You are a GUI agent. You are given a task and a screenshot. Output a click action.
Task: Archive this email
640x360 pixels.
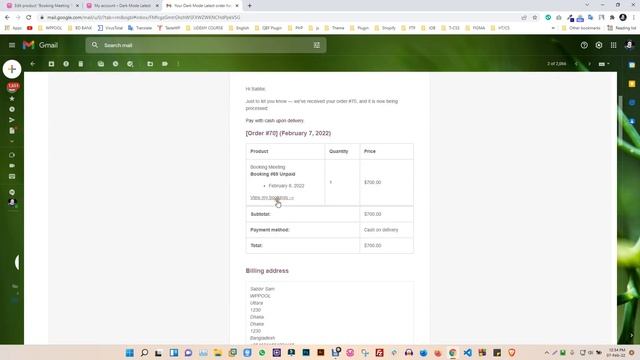click(51, 64)
